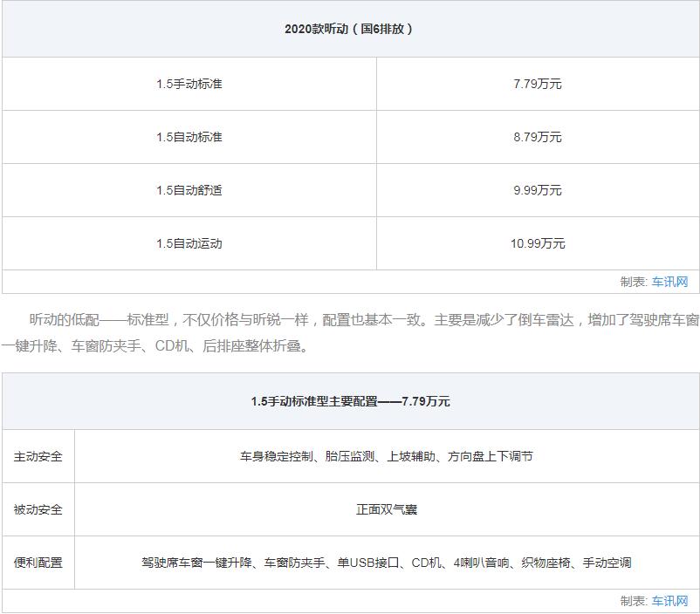Viewport: 700px width, 614px height.
Task: Select the 1.5自动运动 trim row
Action: coord(189,243)
